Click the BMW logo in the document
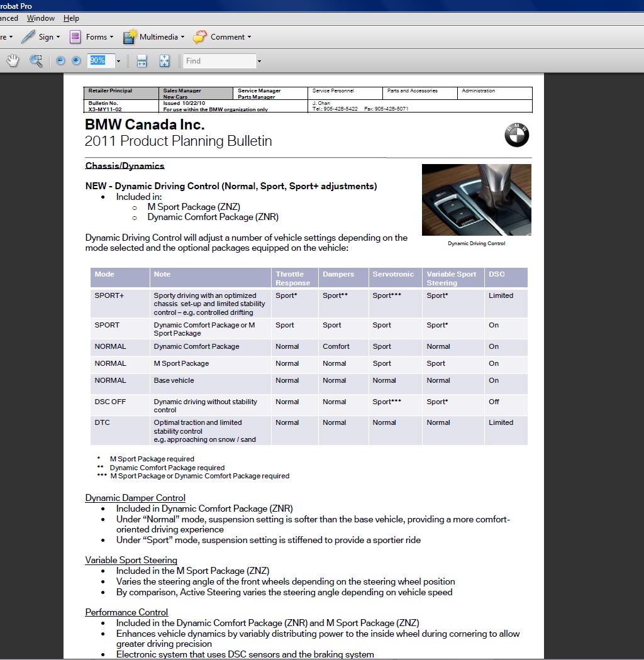644x660 pixels. click(517, 135)
